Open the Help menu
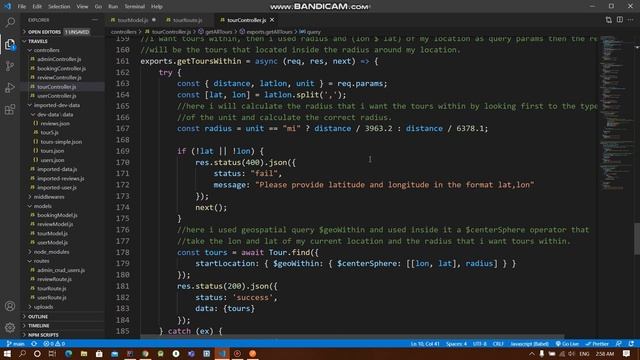The image size is (640, 360). (x=157, y=7)
